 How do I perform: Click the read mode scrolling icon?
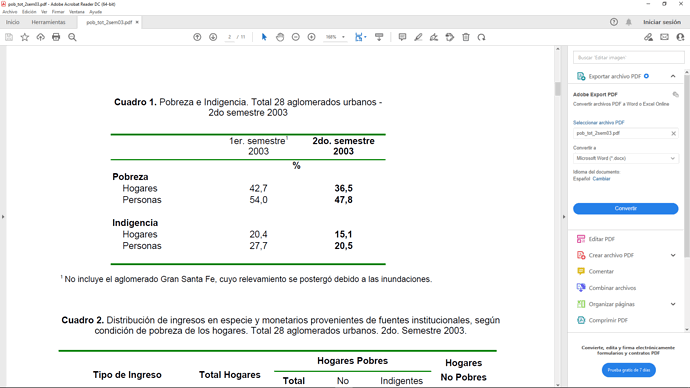[379, 37]
